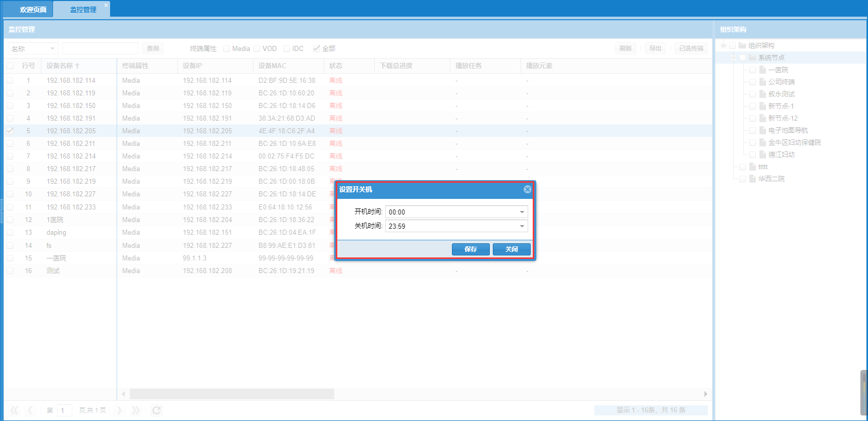Click the 已选终端 button
The image size is (868, 421).
691,48
